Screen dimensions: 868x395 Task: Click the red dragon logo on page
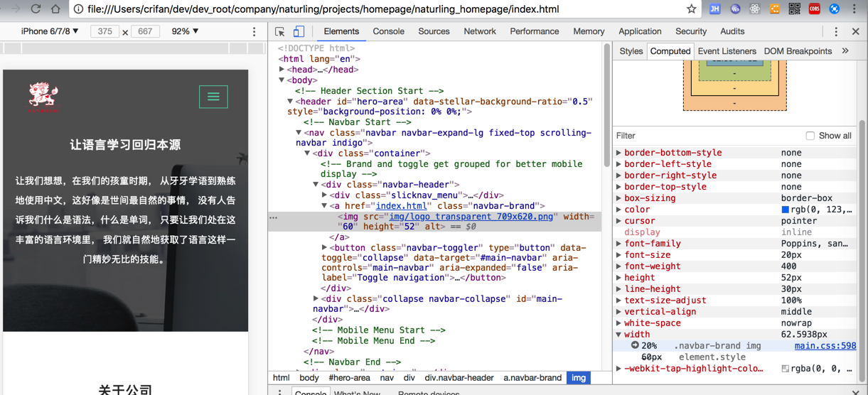(x=43, y=97)
